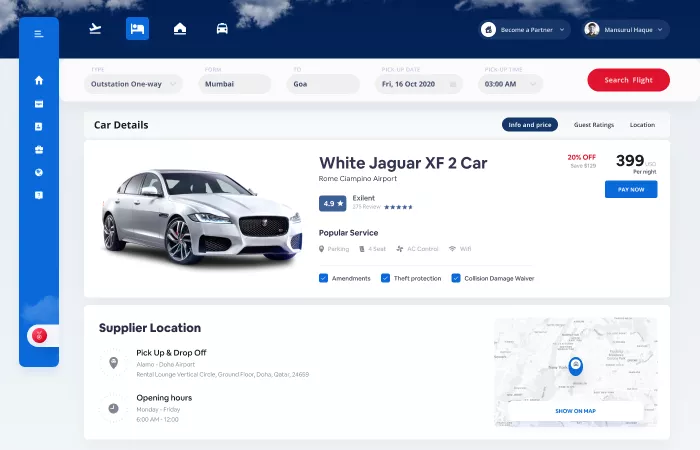Screen dimensions: 700x450
Task: Select the house rentals icon in header
Action: click(180, 29)
